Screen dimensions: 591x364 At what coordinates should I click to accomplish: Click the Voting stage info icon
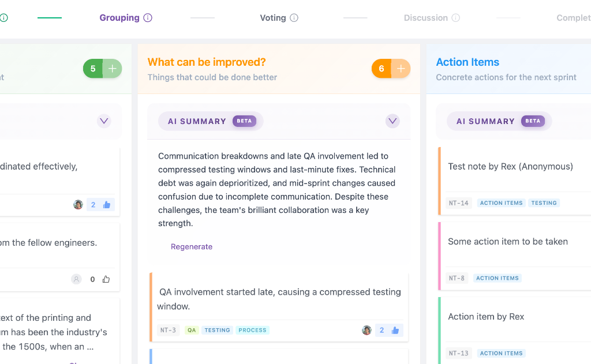point(294,18)
